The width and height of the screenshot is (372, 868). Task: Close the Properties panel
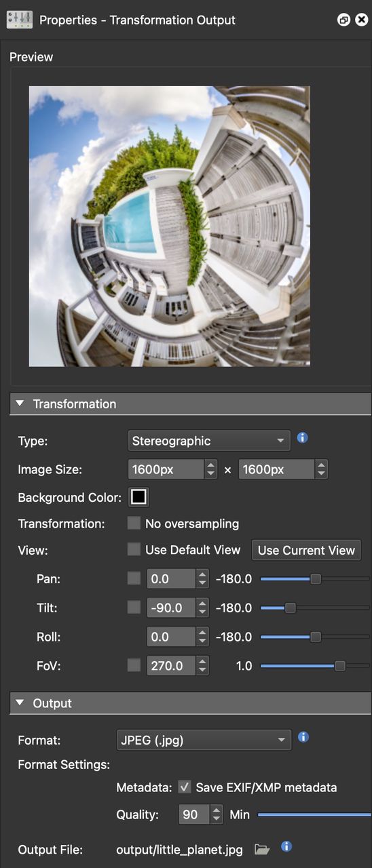tap(362, 20)
